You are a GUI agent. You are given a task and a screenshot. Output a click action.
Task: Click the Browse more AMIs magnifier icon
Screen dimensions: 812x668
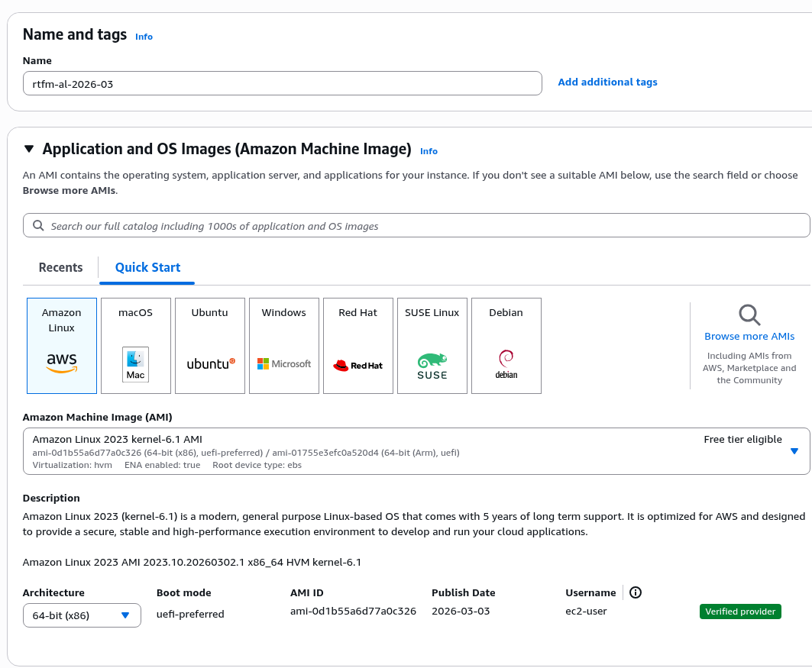pos(749,315)
